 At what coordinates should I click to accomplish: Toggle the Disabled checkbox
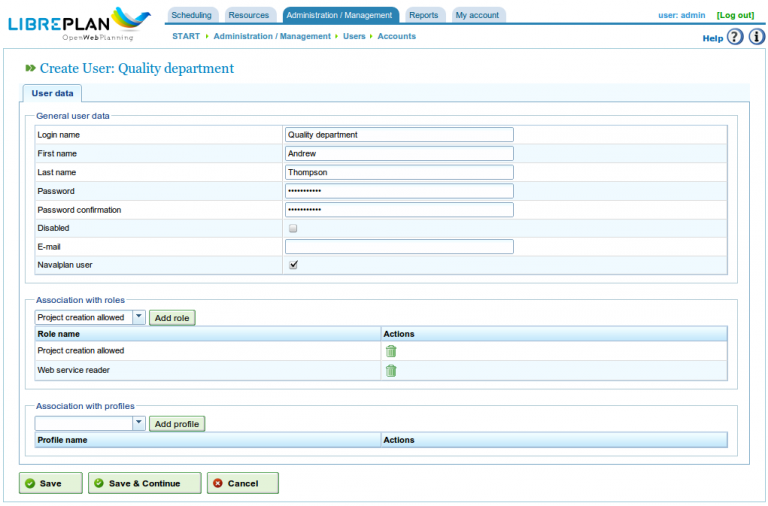[x=293, y=228]
